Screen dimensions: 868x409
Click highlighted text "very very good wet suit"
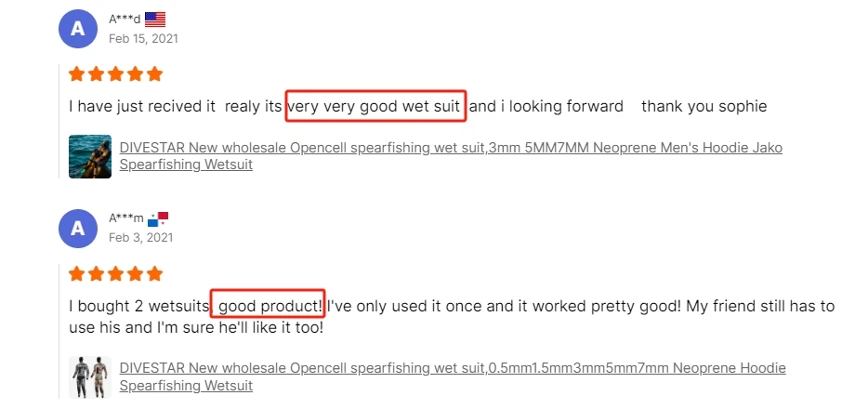(x=374, y=107)
